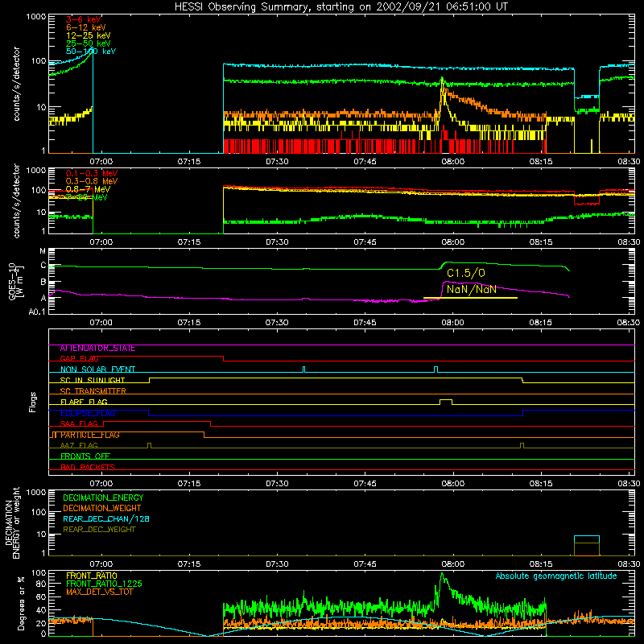This screenshot has height=644, width=644.
Task: Click the ATTENUATOR_STATE flag label
Action: coord(97,349)
